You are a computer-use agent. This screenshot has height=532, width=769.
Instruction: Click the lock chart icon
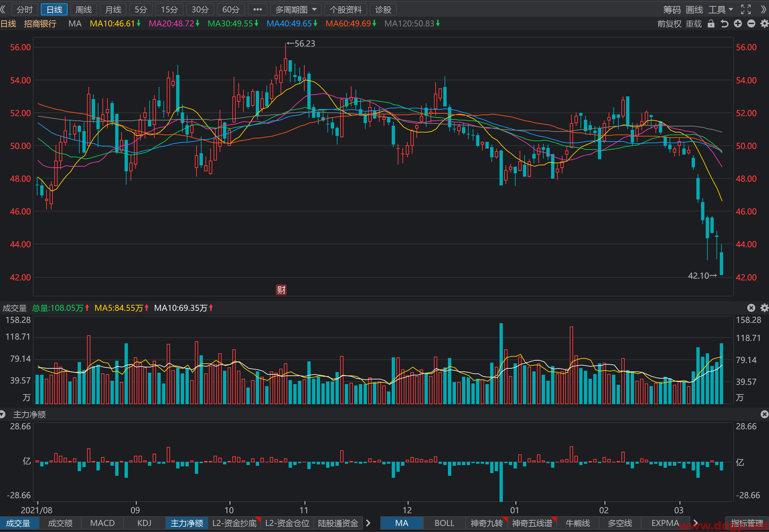click(x=711, y=24)
